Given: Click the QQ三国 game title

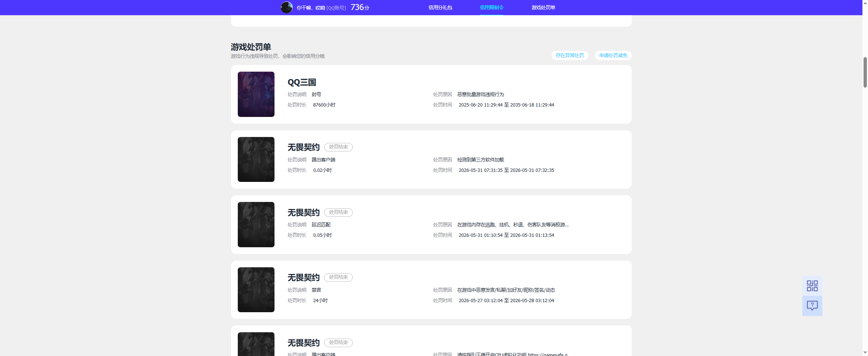Looking at the screenshot, I should tap(302, 82).
